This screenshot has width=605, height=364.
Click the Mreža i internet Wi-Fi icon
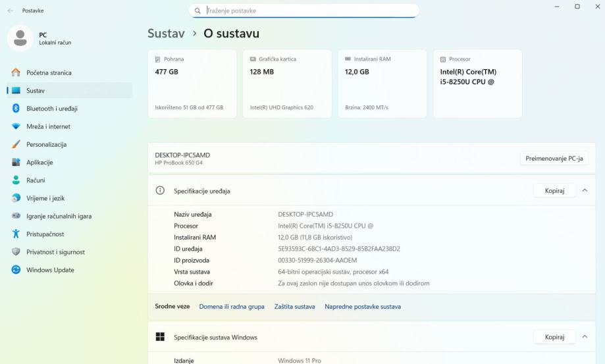coord(16,126)
